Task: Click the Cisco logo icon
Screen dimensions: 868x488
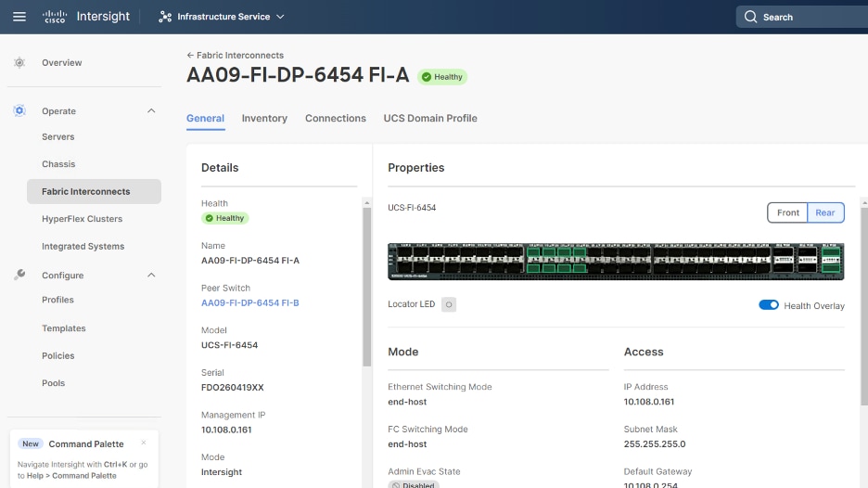Action: pos(54,17)
